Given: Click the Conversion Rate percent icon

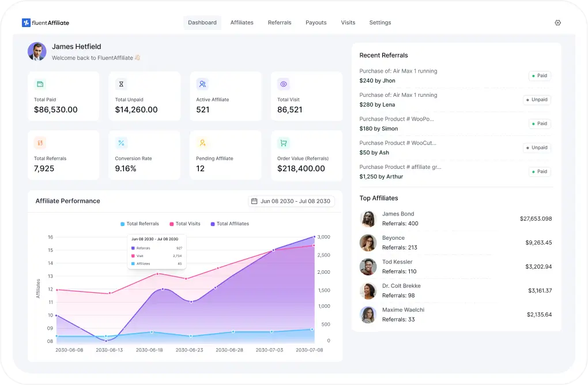Looking at the screenshot, I should (x=120, y=142).
